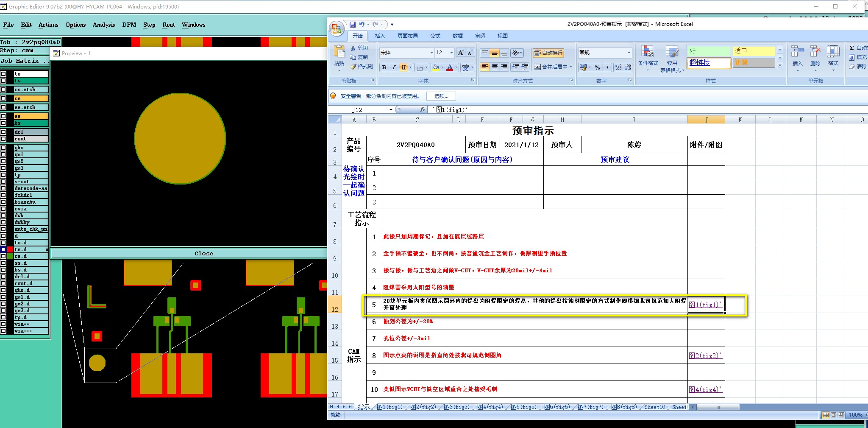
Task: Click Cut (剪切) in clipboard group
Action: point(359,48)
